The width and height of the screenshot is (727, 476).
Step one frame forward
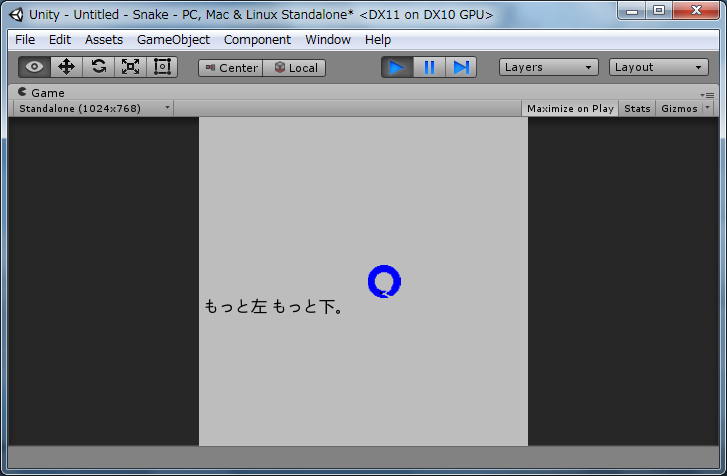coord(461,67)
